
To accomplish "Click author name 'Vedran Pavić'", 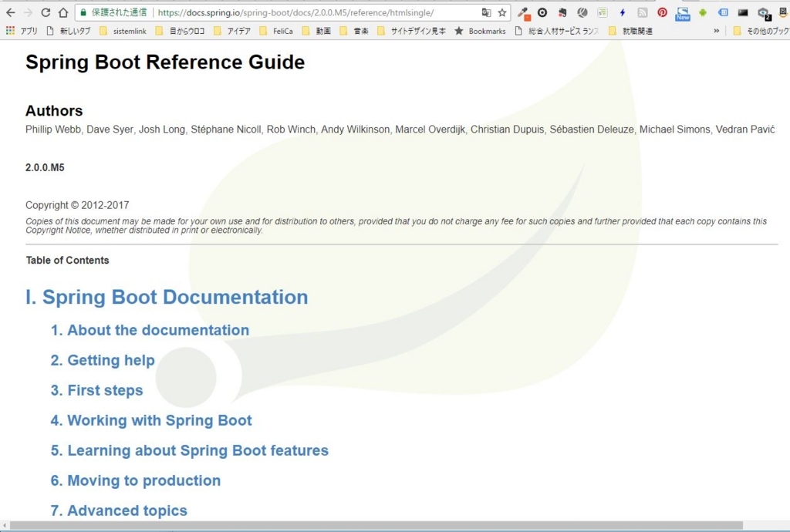I will pos(746,130).
